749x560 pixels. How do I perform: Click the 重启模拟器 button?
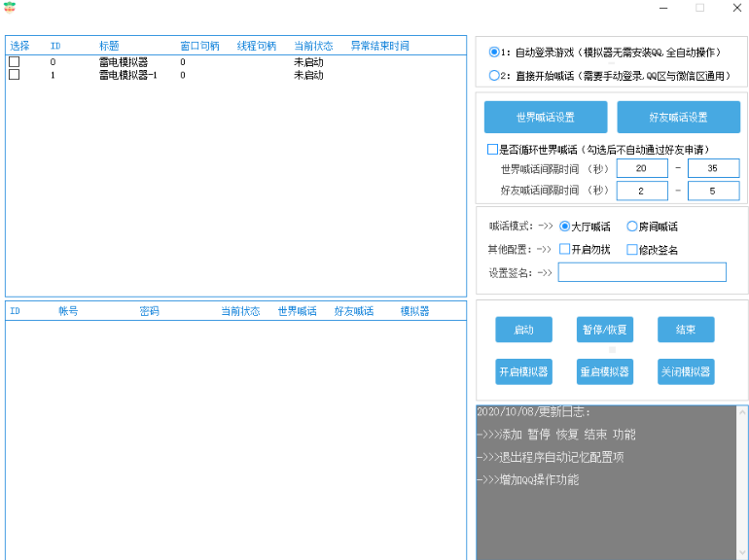[604, 371]
